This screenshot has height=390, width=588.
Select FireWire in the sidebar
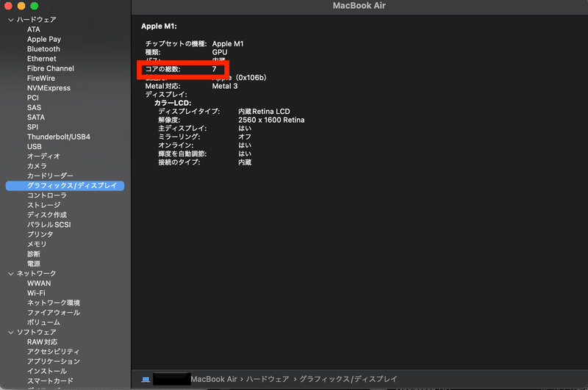point(41,78)
